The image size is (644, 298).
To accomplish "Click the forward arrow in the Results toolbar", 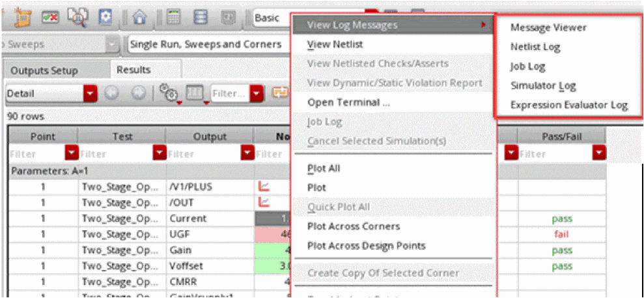I will (137, 94).
